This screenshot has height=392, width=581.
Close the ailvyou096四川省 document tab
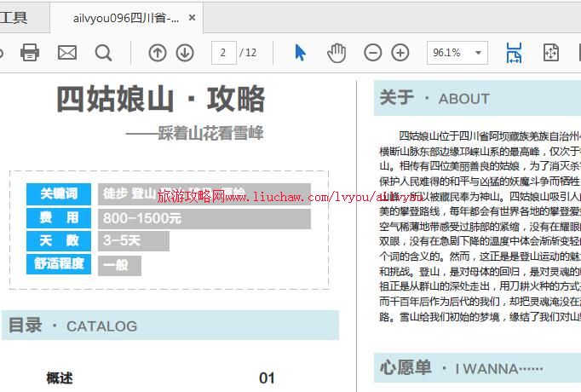click(x=193, y=18)
